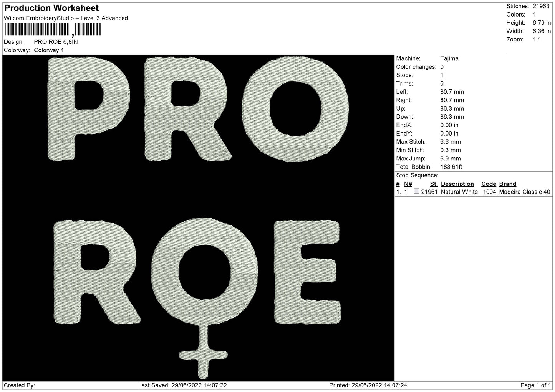The height and width of the screenshot is (392, 555).
Task: Click the Page 1 of 1 indicator
Action: (x=535, y=385)
